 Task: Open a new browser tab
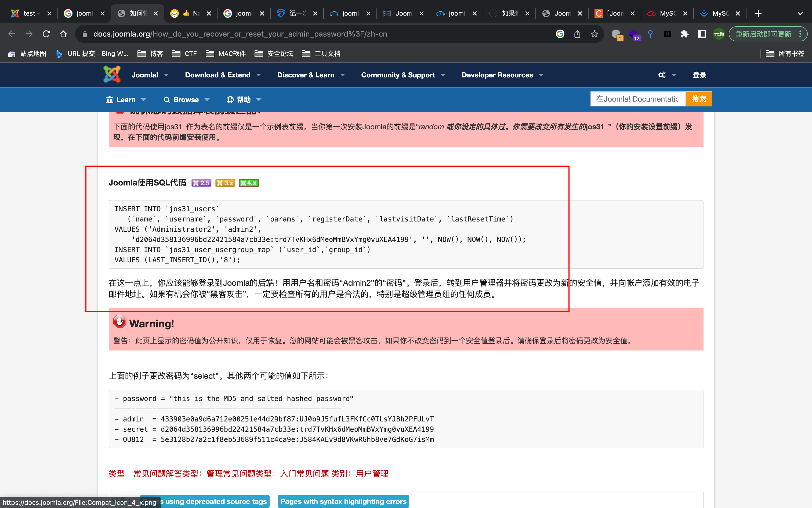758,13
